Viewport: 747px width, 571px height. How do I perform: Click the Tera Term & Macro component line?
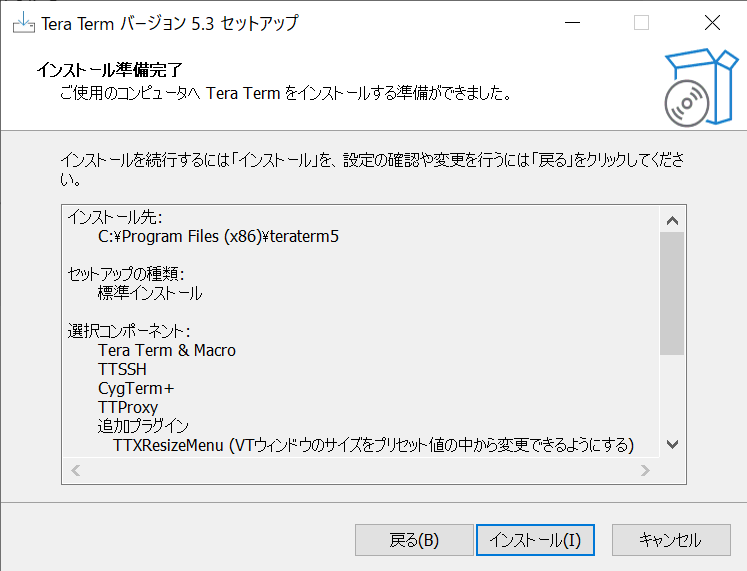(167, 351)
